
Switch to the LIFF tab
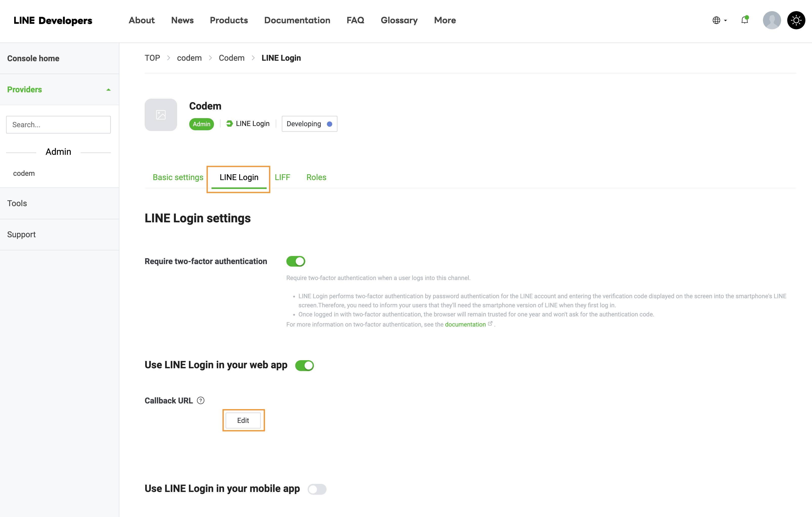coord(282,177)
